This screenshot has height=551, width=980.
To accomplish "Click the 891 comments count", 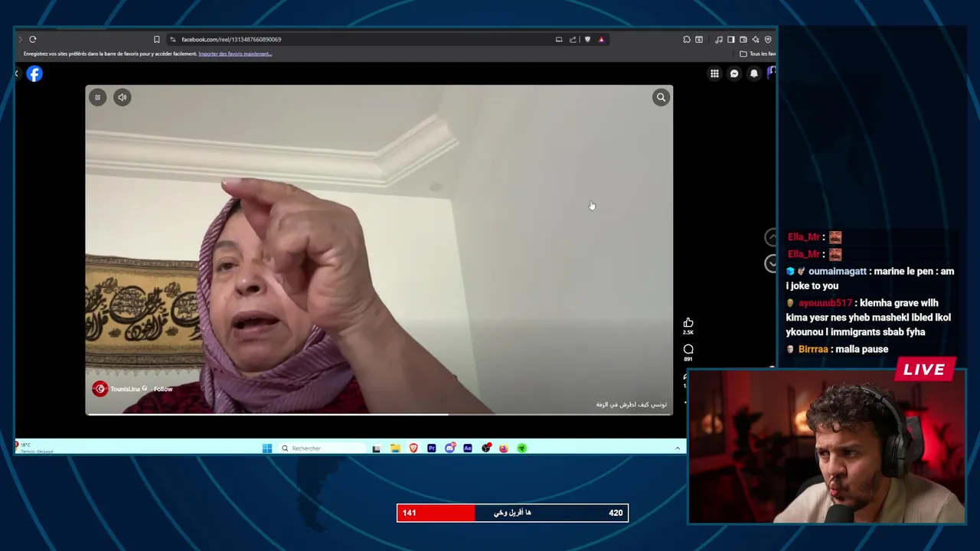I will (688, 359).
